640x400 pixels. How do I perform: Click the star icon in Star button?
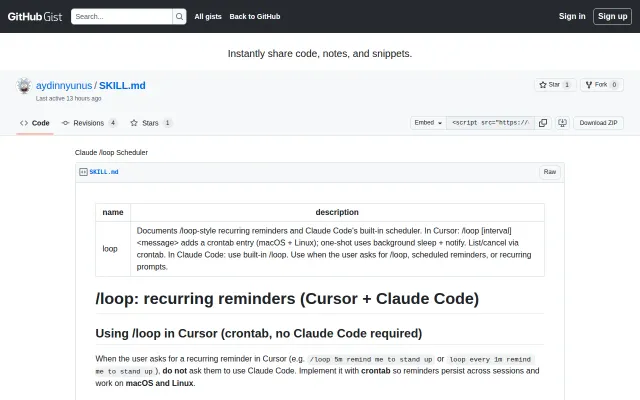(x=543, y=85)
